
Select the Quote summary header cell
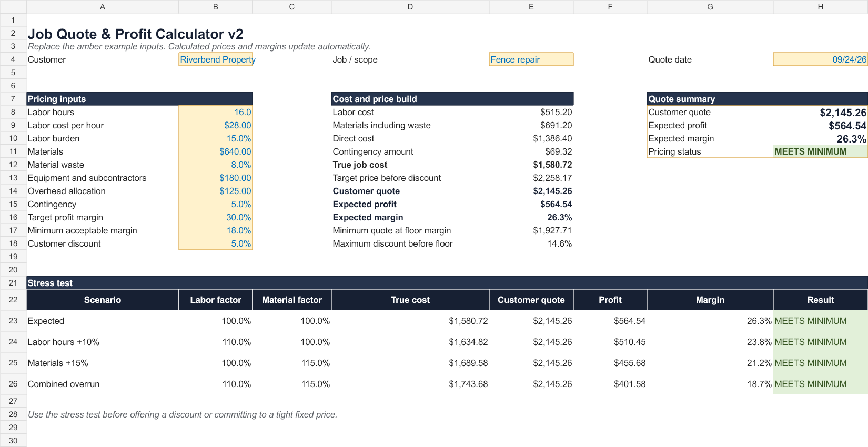[758, 99]
